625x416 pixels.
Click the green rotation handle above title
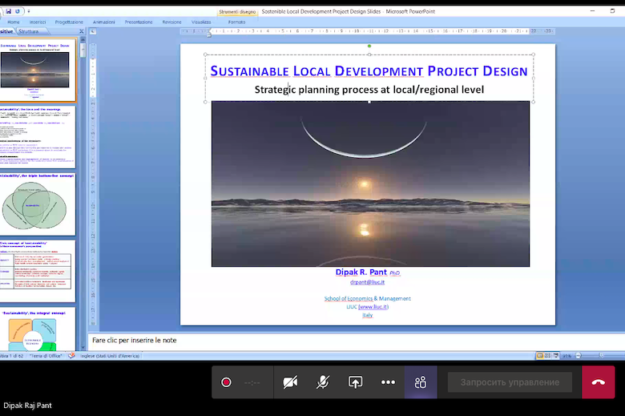[x=369, y=46]
